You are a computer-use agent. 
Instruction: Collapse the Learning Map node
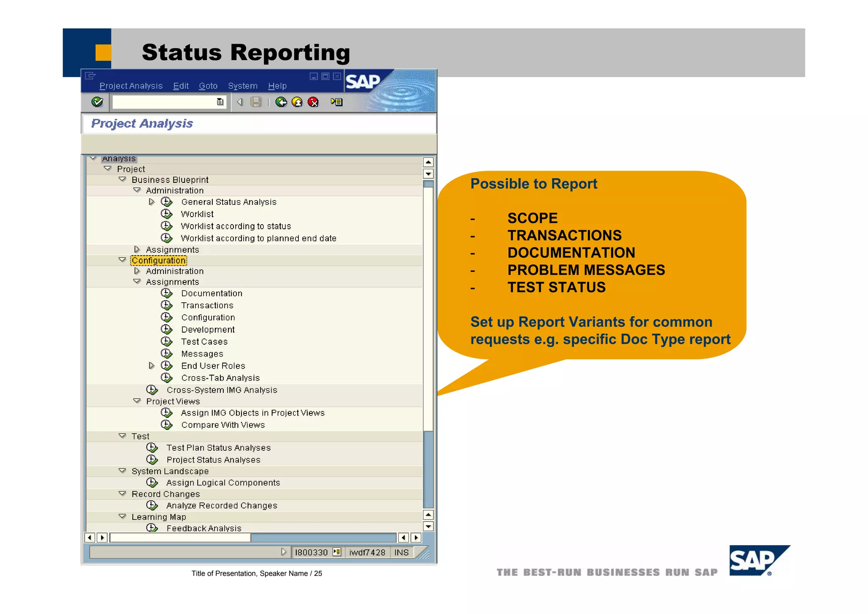pyautogui.click(x=122, y=516)
